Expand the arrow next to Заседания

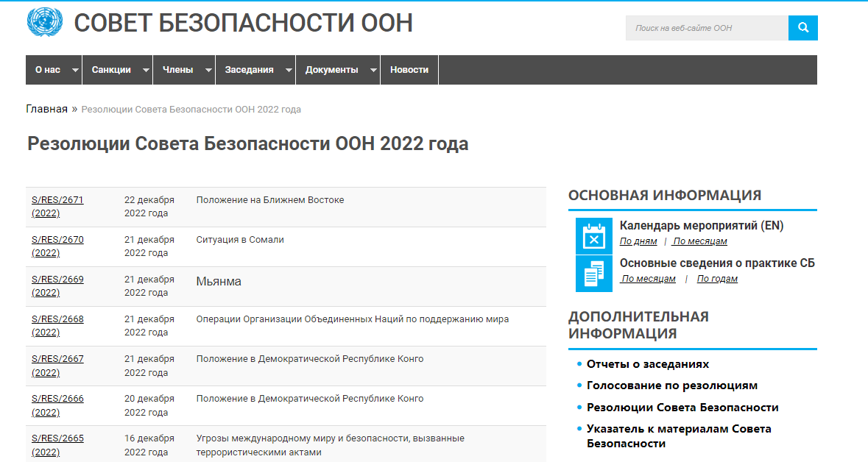(289, 71)
